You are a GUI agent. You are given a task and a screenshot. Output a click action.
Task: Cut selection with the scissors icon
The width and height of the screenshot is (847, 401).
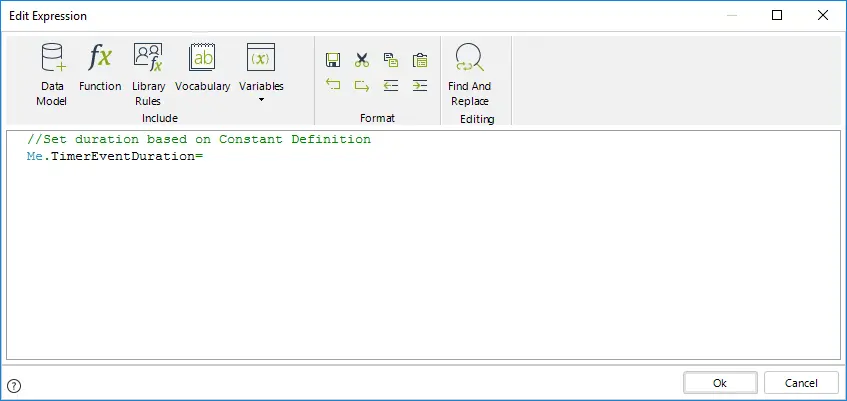pyautogui.click(x=362, y=60)
